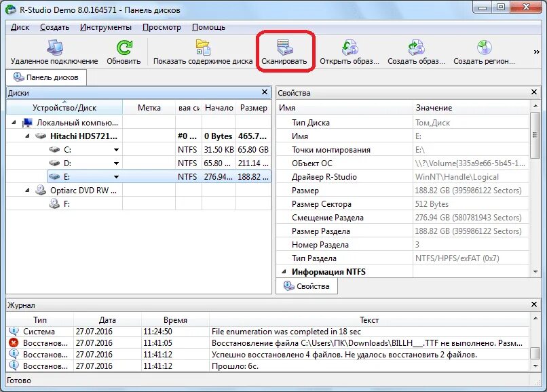
Task: Click the Дата column header in Журнал
Action: tap(107, 319)
